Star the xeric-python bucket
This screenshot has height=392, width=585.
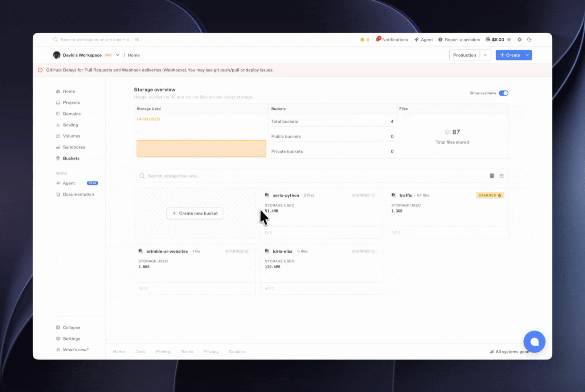[363, 195]
